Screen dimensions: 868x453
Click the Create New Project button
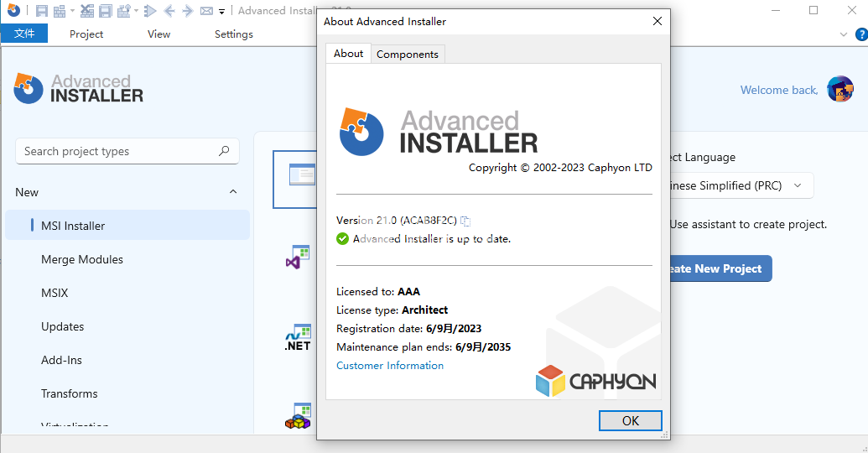point(720,268)
